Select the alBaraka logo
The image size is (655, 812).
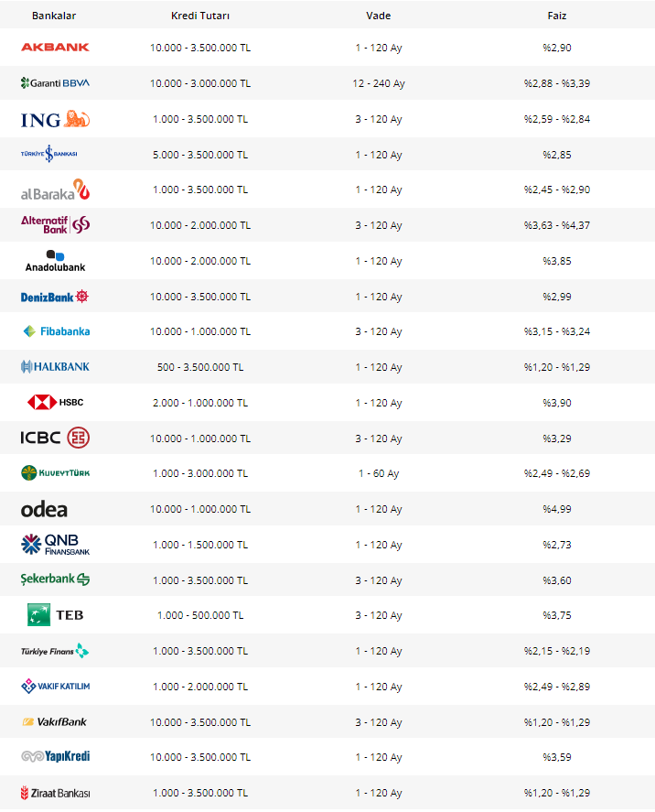pos(55,190)
